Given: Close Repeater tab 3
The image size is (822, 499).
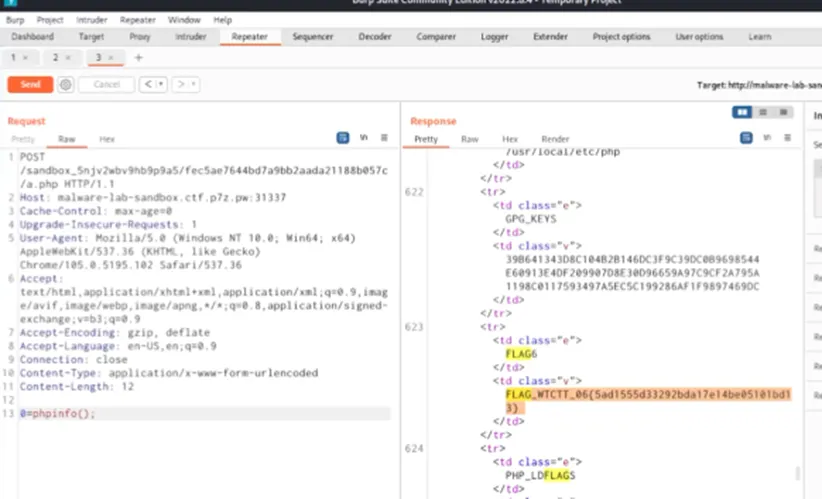Looking at the screenshot, I should tap(111, 58).
